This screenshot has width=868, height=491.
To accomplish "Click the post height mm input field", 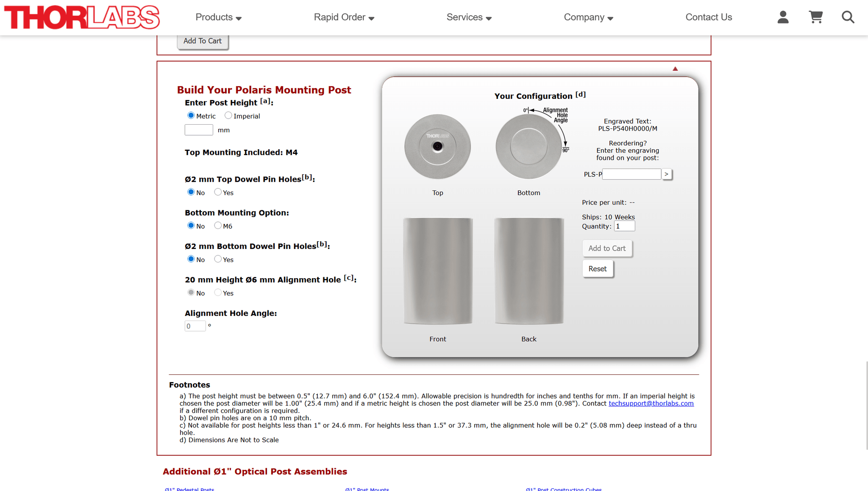I will coord(199,130).
